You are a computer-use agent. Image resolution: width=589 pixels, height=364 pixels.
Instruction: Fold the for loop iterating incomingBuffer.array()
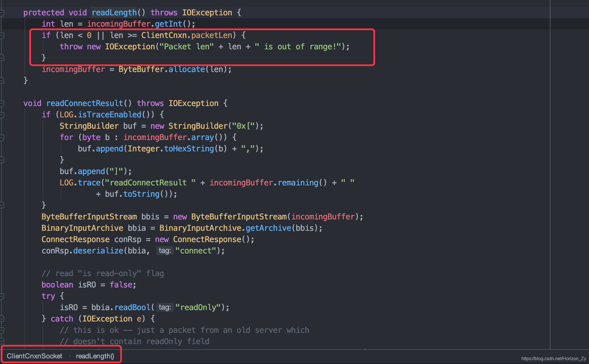pyautogui.click(x=2, y=137)
